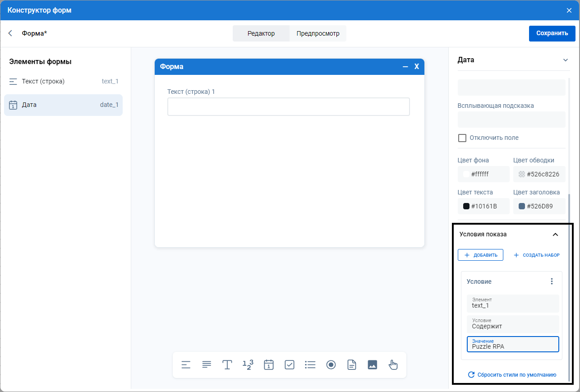Image resolution: width=580 pixels, height=392 pixels.
Task: Open the Цвет текста #10161B color swatch
Action: point(483,206)
